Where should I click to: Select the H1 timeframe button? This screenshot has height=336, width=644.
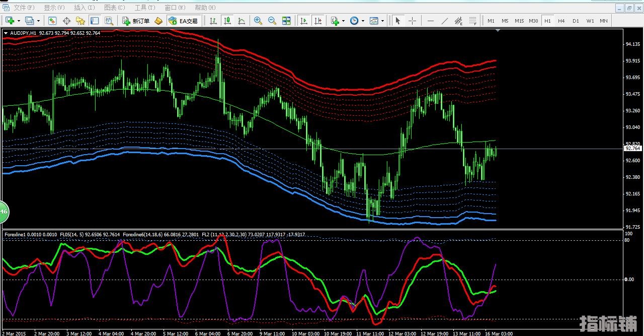[547, 21]
